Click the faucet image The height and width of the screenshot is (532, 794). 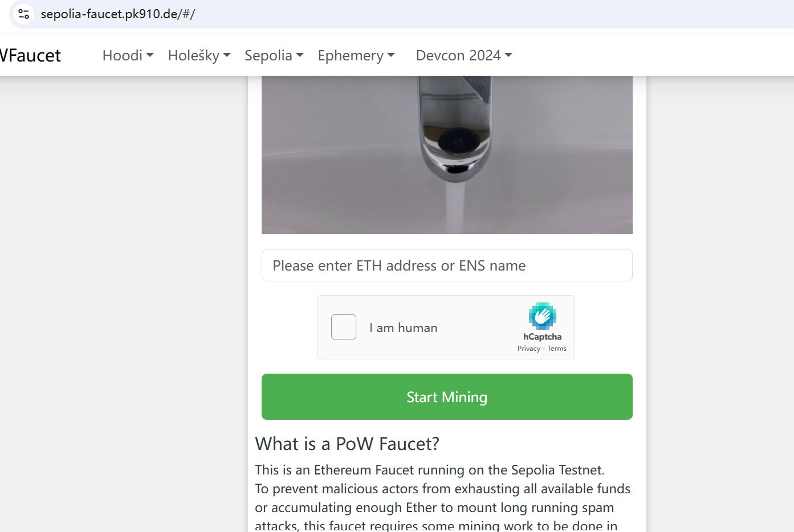tap(447, 155)
